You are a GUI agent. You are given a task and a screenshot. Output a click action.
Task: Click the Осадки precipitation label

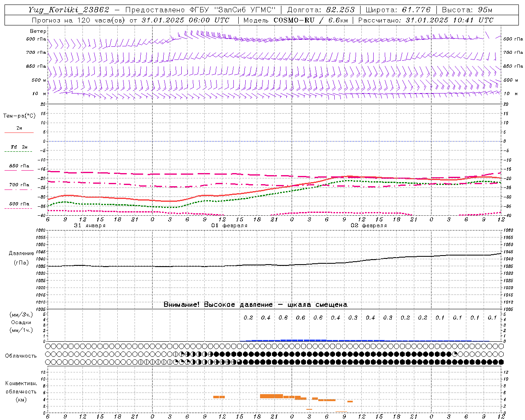pos(21,322)
